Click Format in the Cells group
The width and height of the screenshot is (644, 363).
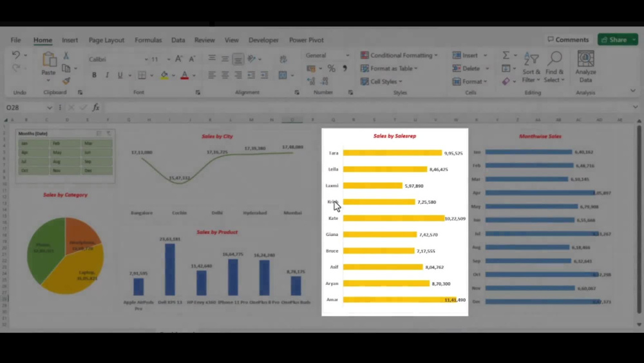pos(470,81)
